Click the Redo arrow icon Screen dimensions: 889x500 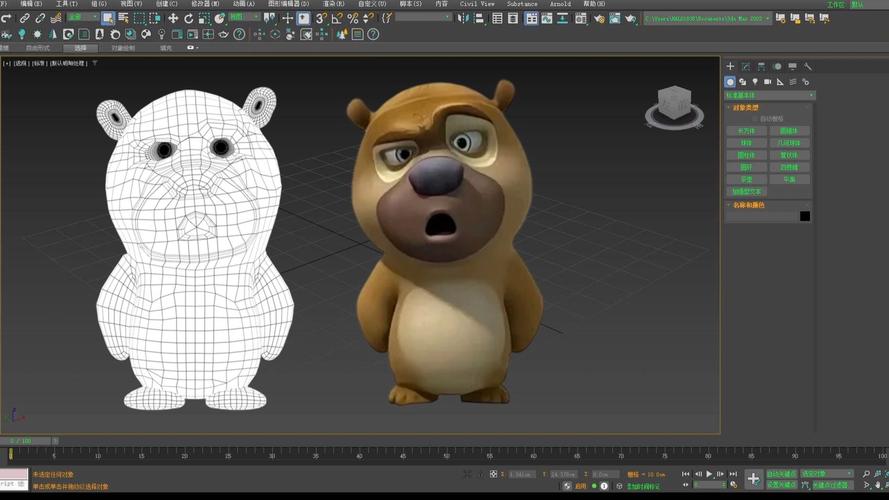coord(6,19)
